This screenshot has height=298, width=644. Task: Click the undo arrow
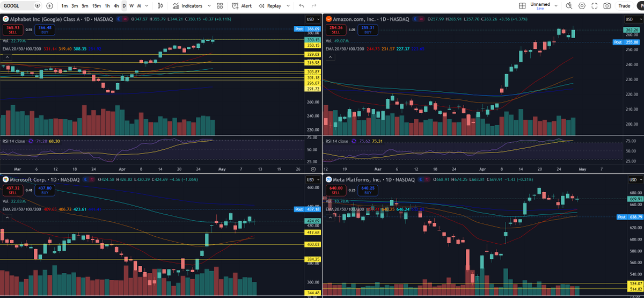click(301, 5)
